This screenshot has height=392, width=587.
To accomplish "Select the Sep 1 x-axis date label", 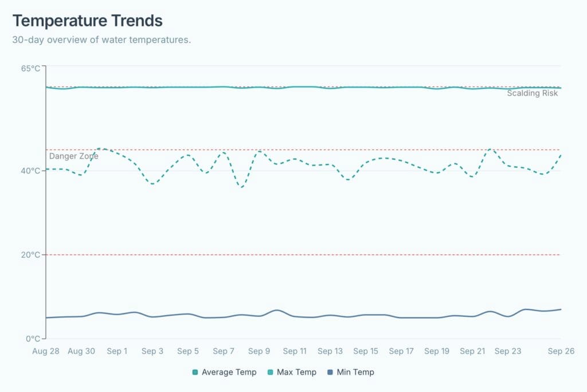I will coord(117,351).
